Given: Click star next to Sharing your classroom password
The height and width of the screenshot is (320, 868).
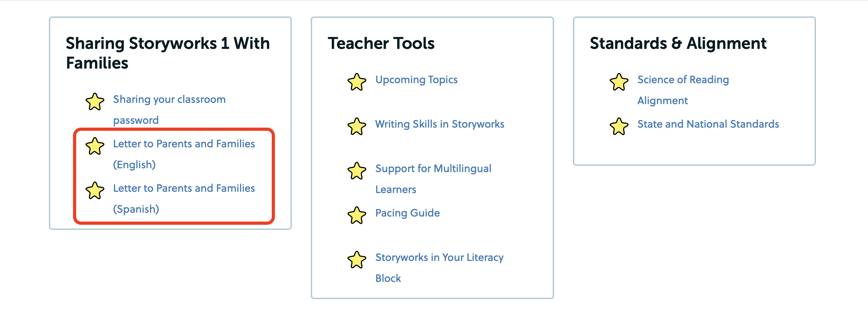Looking at the screenshot, I should click(95, 102).
